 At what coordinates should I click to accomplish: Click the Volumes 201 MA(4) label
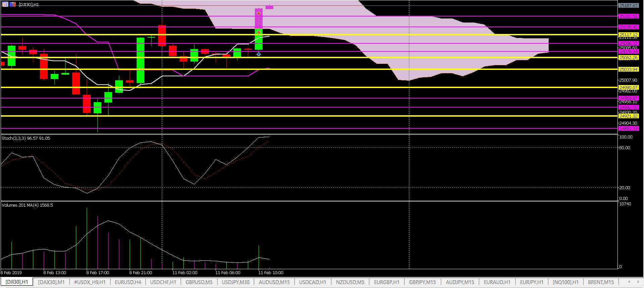pos(27,205)
